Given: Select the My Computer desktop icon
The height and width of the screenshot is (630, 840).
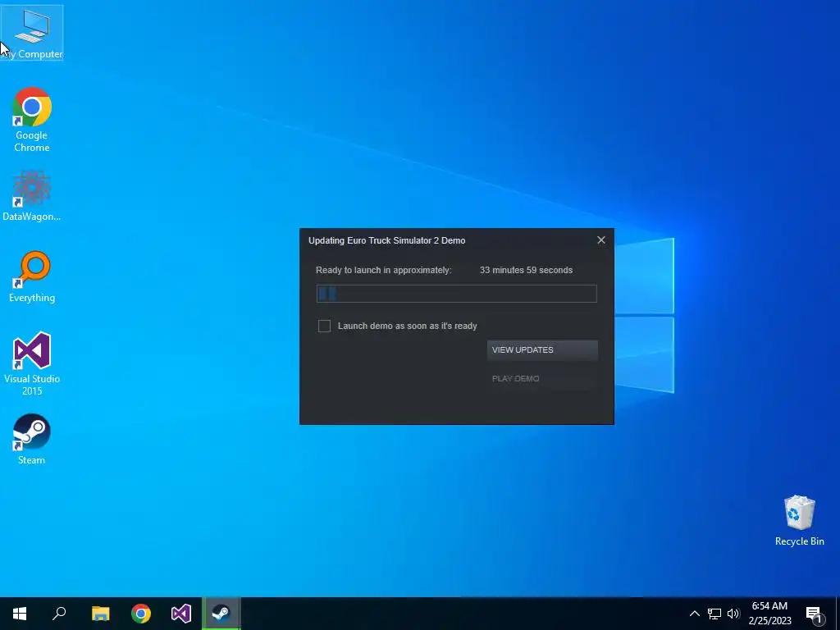Looking at the screenshot, I should 32,33.
